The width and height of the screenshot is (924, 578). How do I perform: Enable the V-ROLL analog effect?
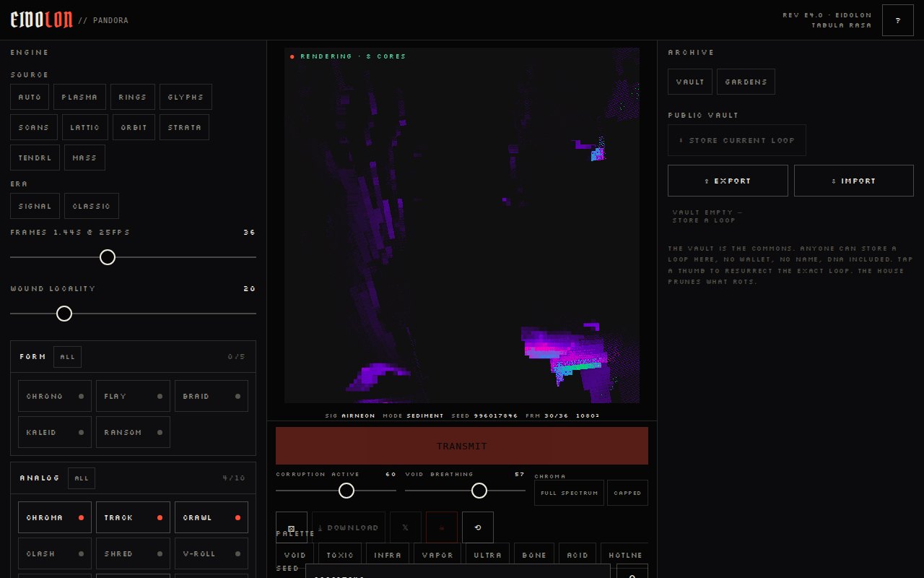(212, 553)
